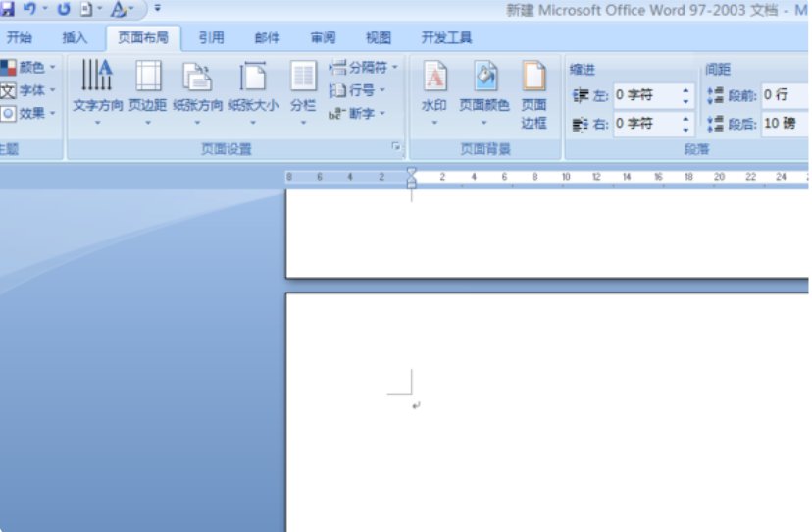The image size is (812, 532).
Task: Open 页边距 margins menu
Action: (147, 92)
